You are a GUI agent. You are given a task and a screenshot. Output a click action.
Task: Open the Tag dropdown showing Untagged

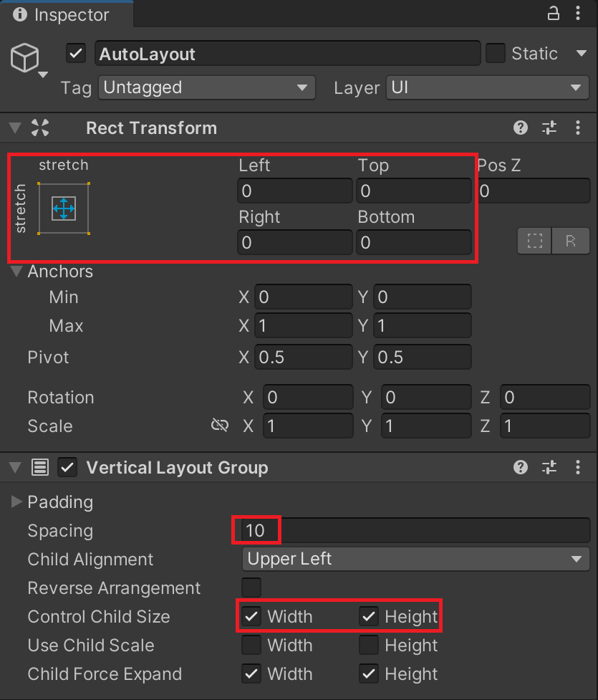[207, 87]
